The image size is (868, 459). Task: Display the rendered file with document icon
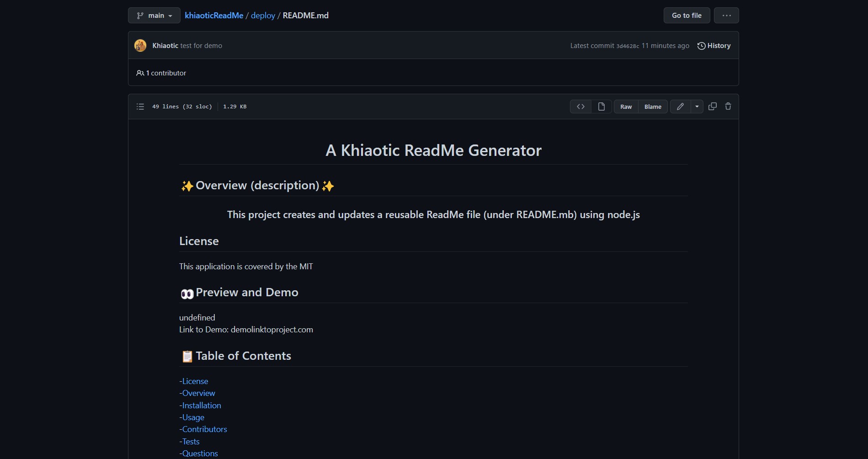(601, 106)
